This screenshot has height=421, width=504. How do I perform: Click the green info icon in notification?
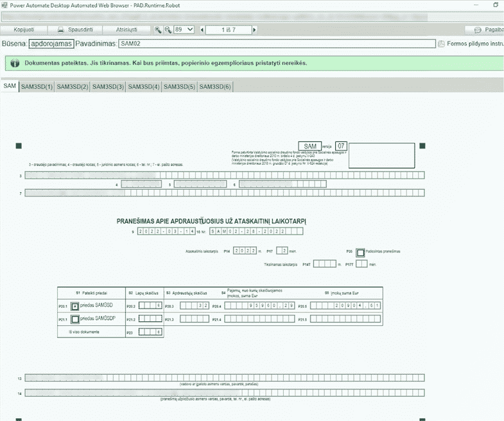pyautogui.click(x=14, y=64)
